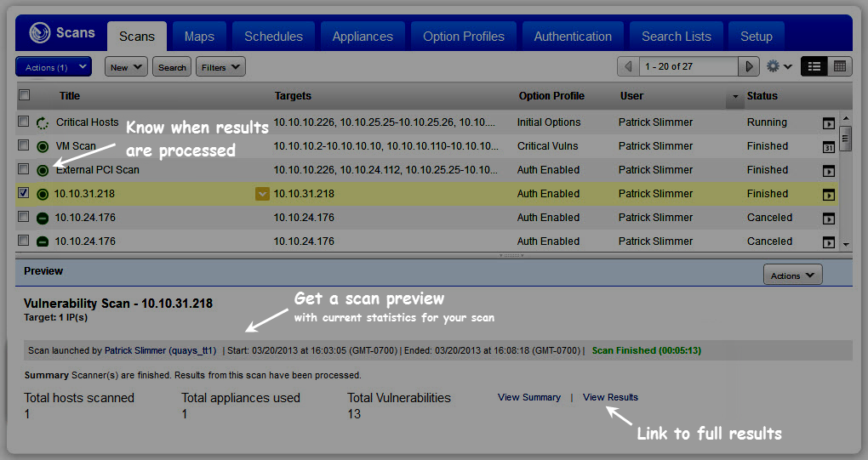Open the quick-view icon on the first Canceled row
Screen dimensions: 868x460
coord(829,219)
